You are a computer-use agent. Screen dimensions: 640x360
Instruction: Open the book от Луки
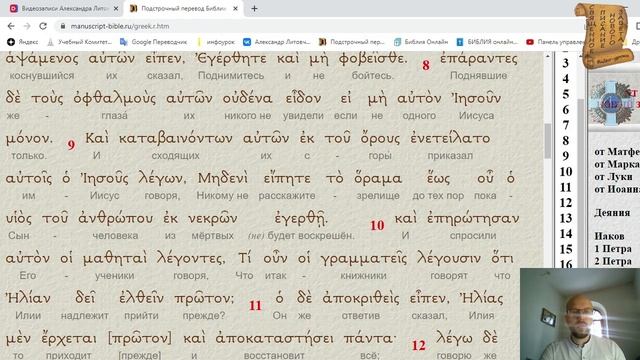coord(613,177)
